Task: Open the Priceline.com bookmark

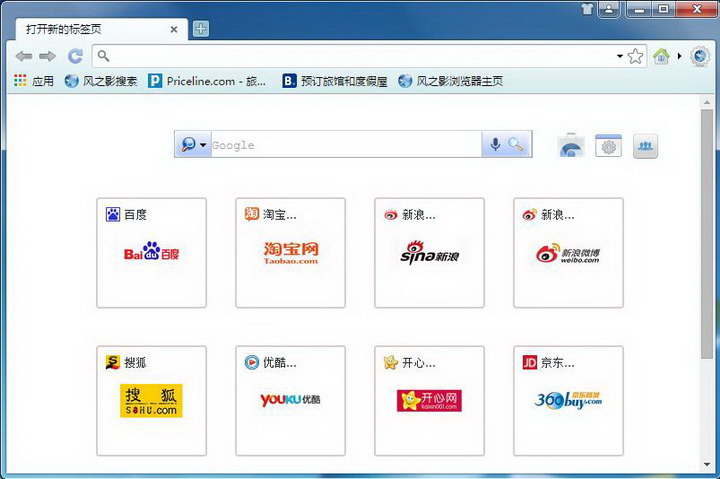Action: tap(208, 81)
